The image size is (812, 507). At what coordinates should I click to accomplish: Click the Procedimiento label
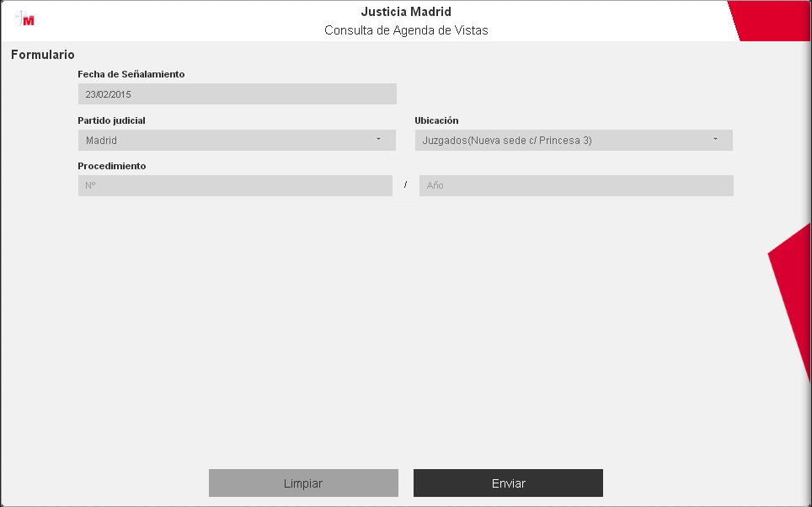tap(112, 166)
